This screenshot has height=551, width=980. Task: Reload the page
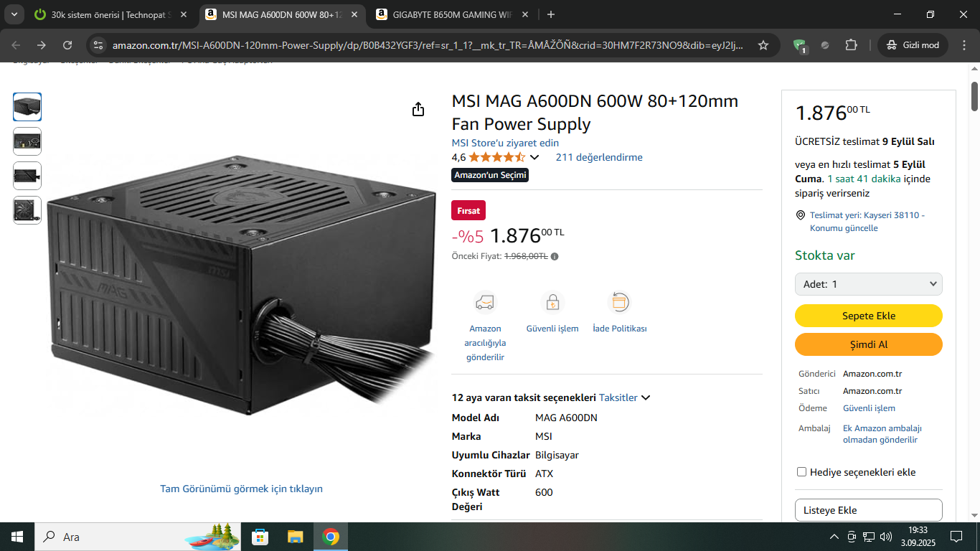click(x=67, y=45)
